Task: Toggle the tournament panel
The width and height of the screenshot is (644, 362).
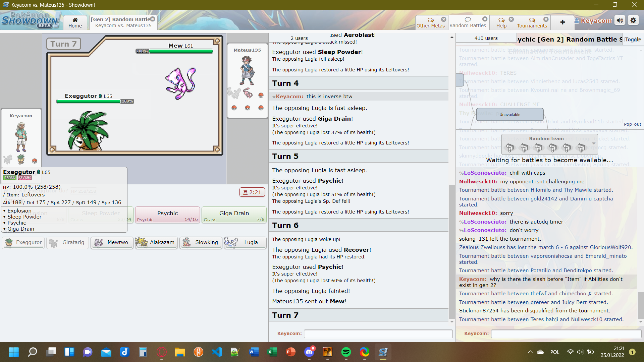Action: point(633,40)
